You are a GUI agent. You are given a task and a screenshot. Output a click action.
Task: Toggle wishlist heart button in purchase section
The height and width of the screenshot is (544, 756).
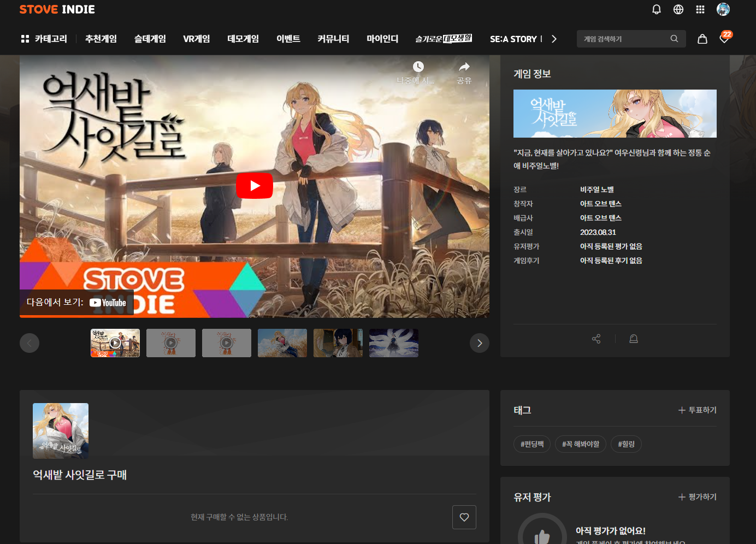464,517
